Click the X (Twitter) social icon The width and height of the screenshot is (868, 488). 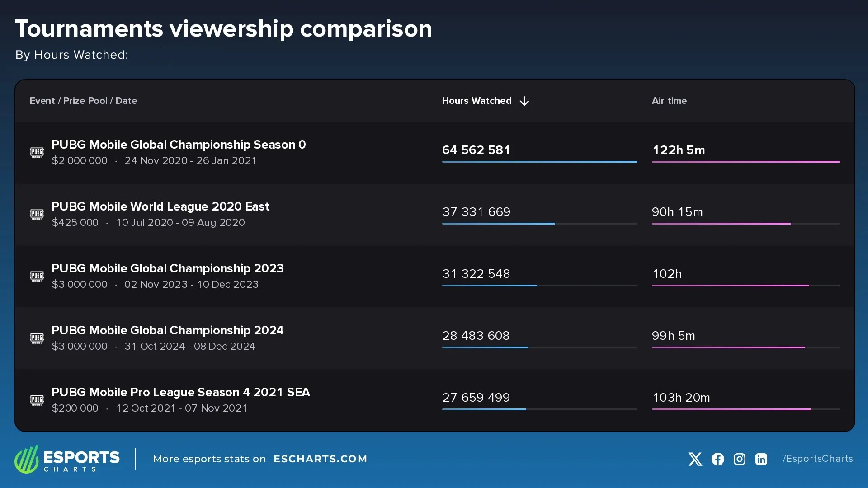(x=695, y=459)
